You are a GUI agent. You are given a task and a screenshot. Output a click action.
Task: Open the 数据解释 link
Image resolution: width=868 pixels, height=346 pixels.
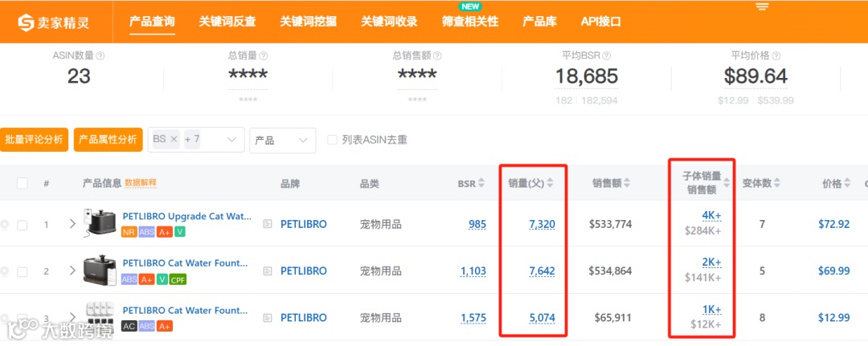[141, 183]
